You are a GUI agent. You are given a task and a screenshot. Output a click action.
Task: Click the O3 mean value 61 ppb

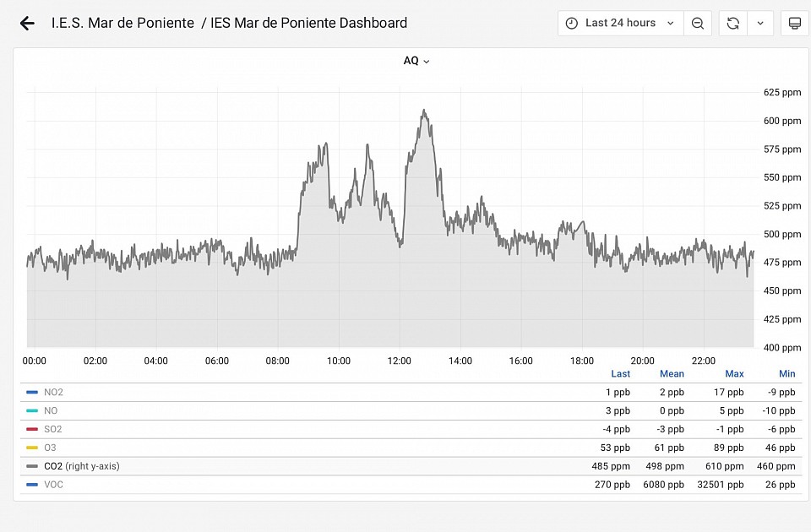click(669, 448)
